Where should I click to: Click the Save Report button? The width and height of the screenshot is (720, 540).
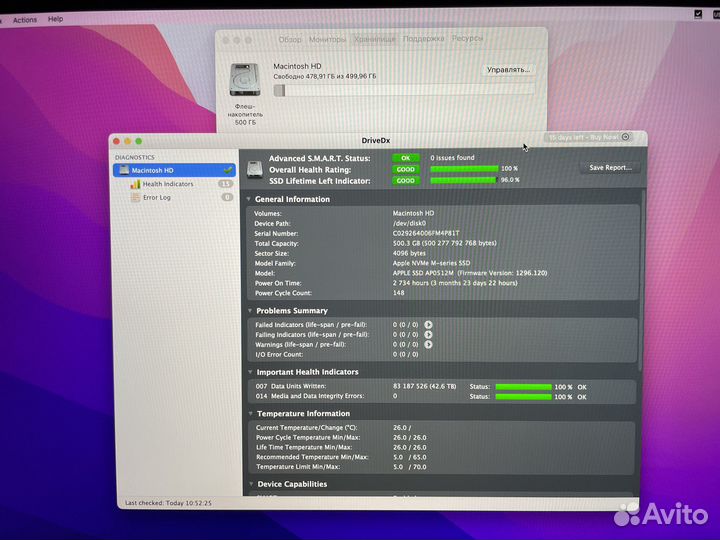610,168
